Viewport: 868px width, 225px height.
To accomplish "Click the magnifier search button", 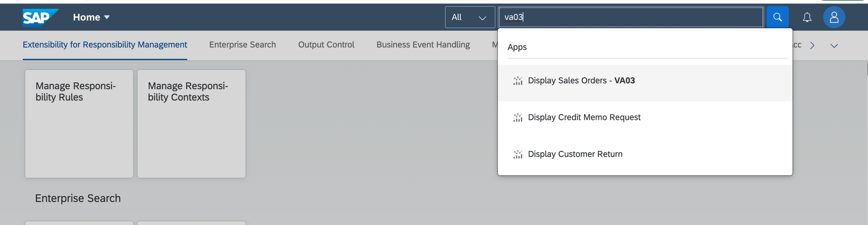I will tap(777, 17).
